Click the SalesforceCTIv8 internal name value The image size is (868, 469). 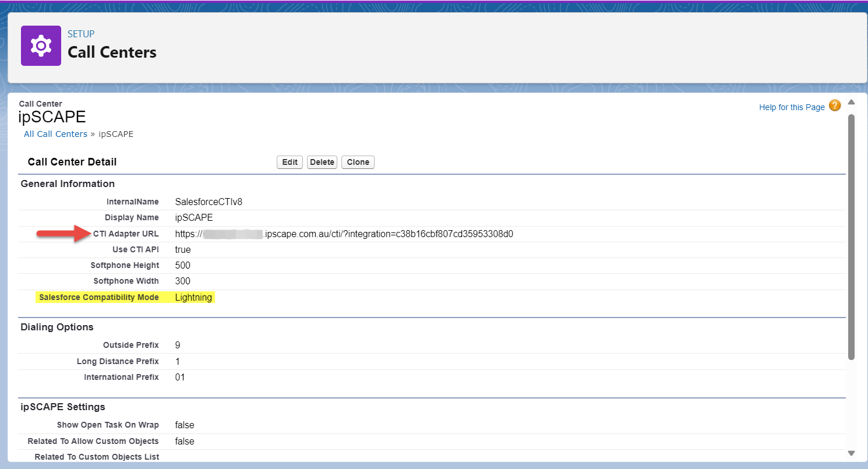[208, 202]
